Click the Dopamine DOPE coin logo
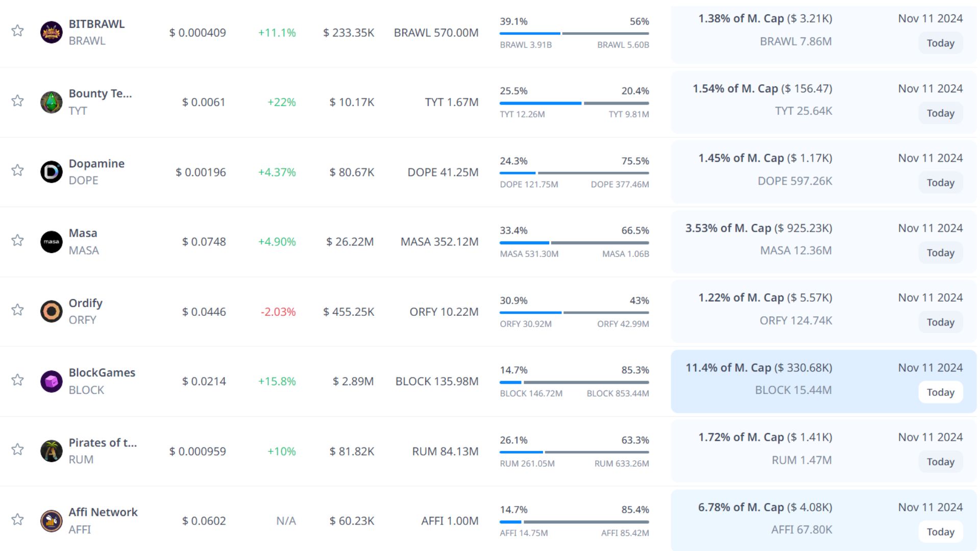This screenshot has height=551, width=980. click(51, 172)
